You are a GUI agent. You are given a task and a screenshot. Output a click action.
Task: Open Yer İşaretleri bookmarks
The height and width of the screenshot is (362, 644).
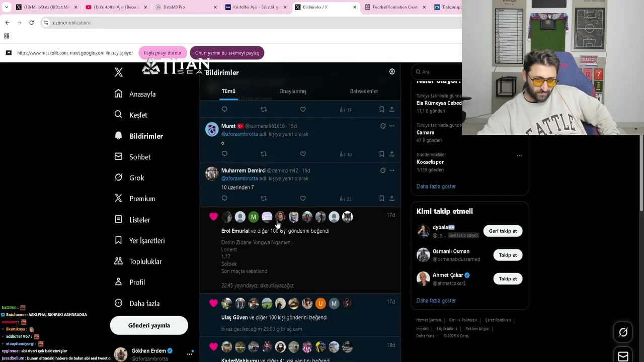pos(139,240)
